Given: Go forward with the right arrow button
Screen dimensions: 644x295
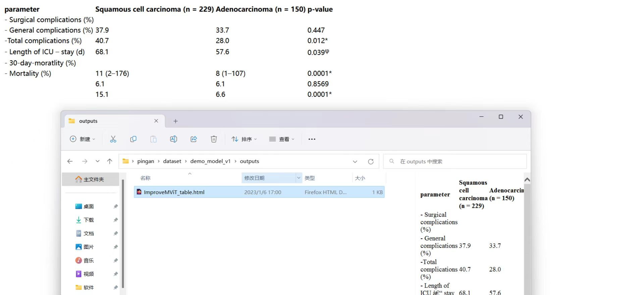Looking at the screenshot, I should coord(85,161).
